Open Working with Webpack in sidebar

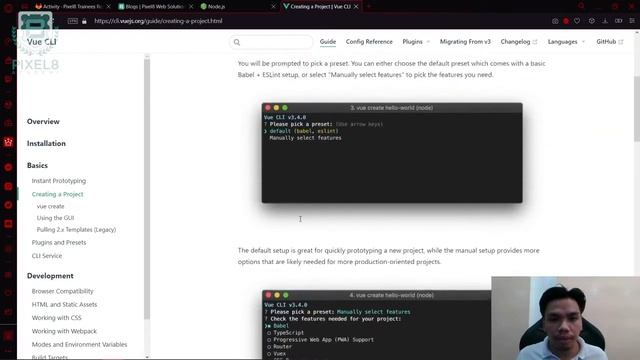64,331
